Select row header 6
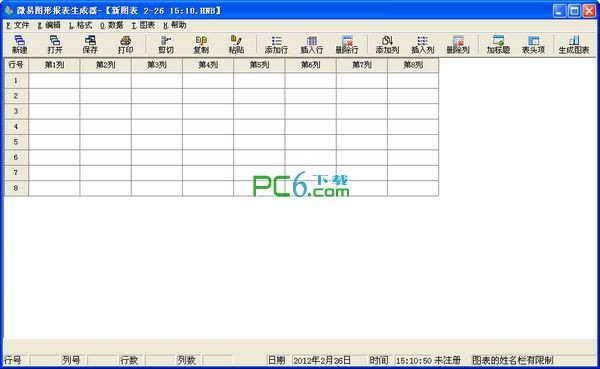The height and width of the screenshot is (369, 600). pyautogui.click(x=16, y=157)
